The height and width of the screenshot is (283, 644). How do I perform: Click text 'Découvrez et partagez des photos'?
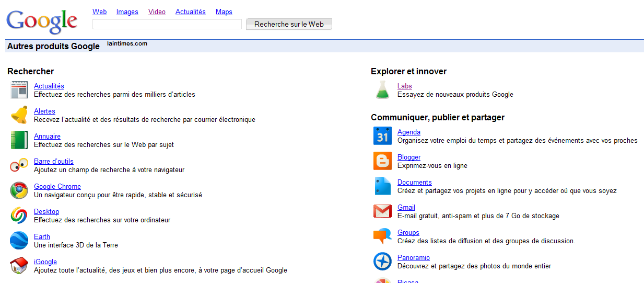pyautogui.click(x=474, y=266)
